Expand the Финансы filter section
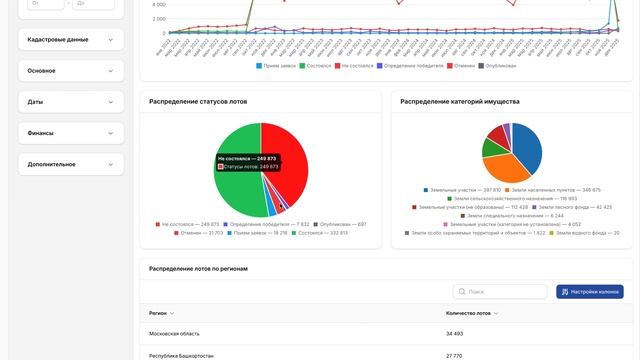 click(71, 133)
